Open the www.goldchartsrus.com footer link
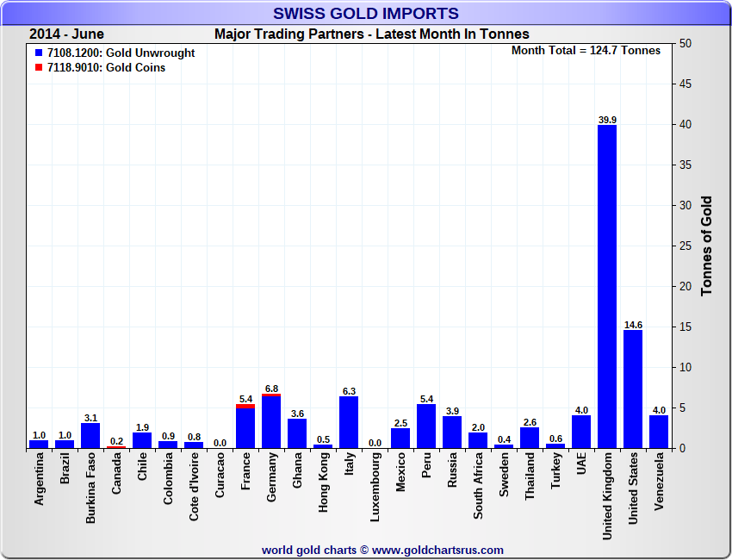 click(437, 550)
